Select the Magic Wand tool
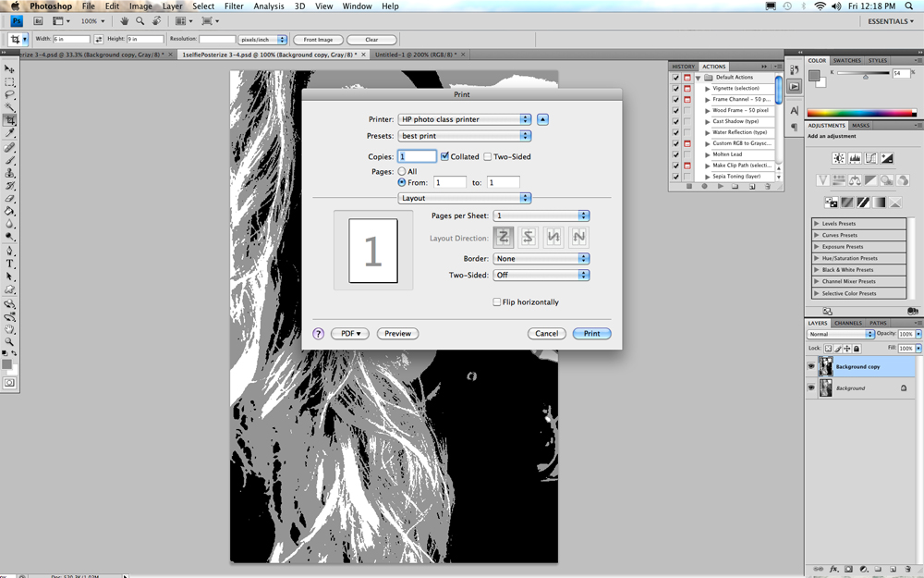 point(9,107)
